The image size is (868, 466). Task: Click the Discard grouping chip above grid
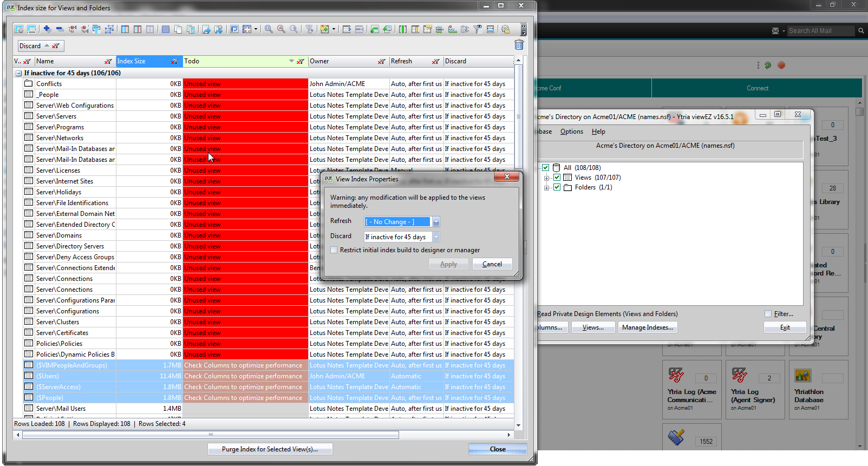[x=41, y=46]
